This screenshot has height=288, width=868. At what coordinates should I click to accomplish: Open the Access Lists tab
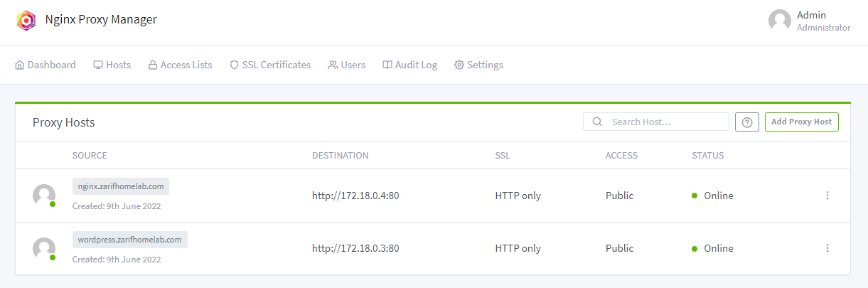[x=180, y=65]
